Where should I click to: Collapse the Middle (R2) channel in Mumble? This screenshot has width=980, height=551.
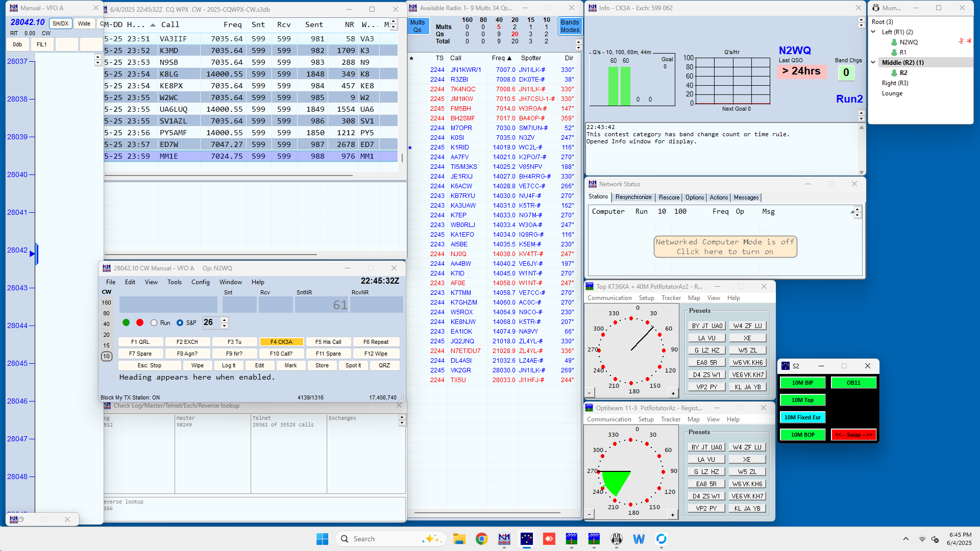[x=874, y=62]
